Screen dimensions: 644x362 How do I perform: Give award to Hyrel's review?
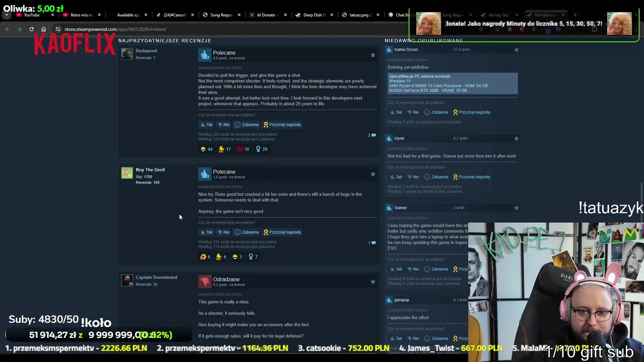point(471,177)
